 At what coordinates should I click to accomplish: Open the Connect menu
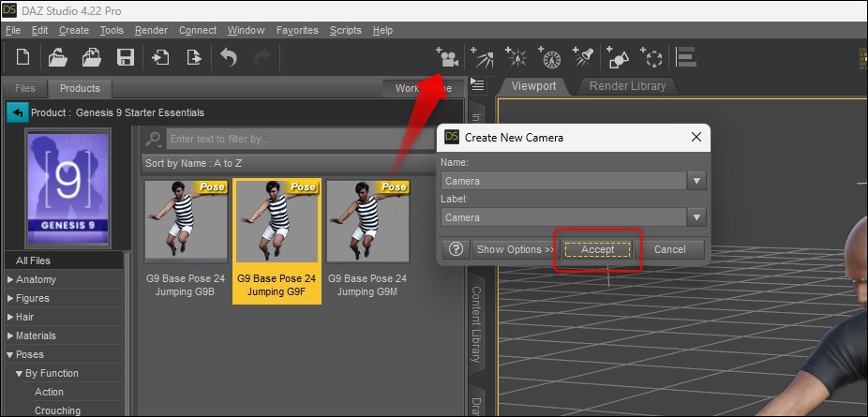198,30
